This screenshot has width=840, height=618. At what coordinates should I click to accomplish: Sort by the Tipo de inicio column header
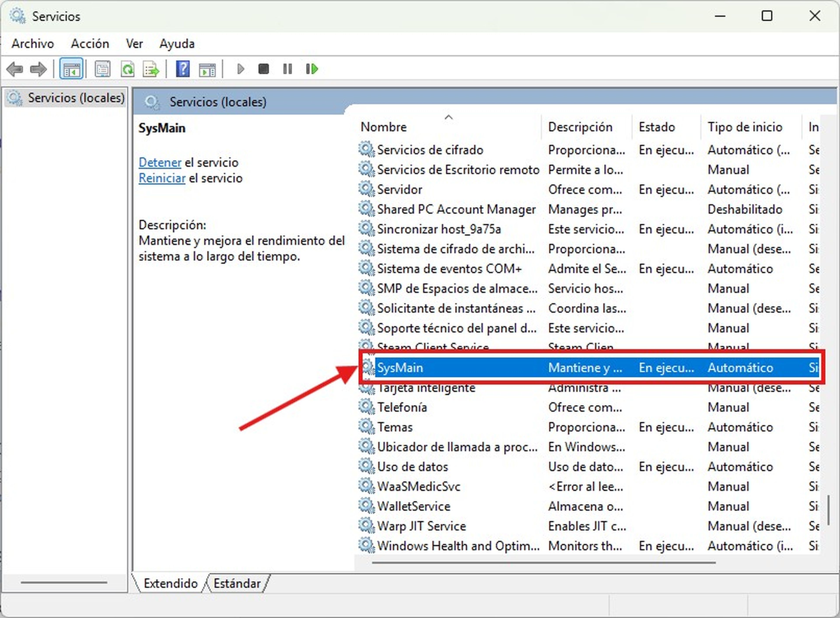tap(751, 127)
